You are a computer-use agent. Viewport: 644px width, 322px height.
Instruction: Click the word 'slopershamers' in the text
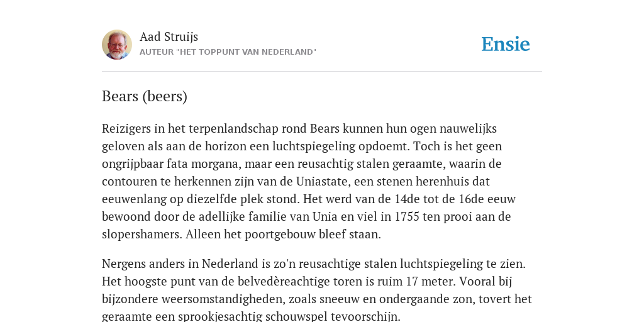tap(142, 235)
